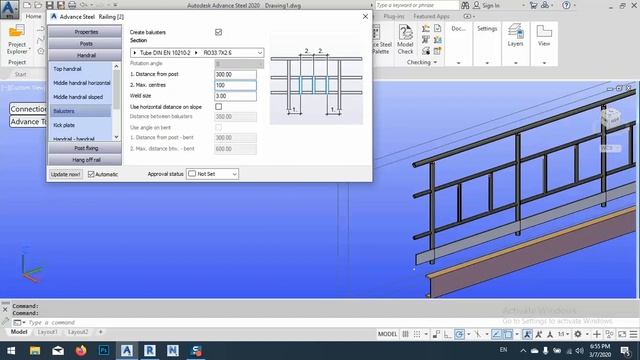Run the Model Check tool
Viewport: 640px width, 360px height.
click(405, 39)
